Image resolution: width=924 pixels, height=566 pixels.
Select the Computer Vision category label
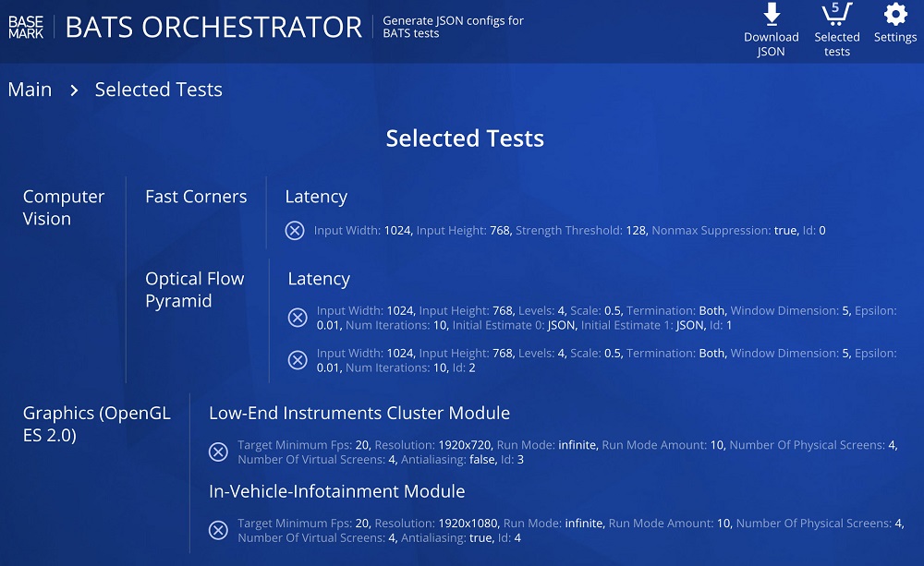pyautogui.click(x=64, y=208)
